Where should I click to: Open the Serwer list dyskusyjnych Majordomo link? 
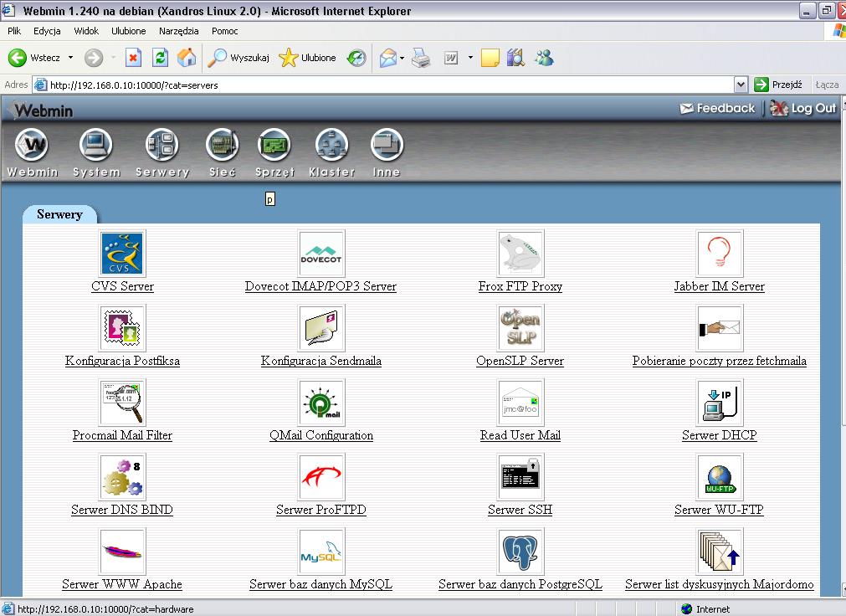(719, 584)
